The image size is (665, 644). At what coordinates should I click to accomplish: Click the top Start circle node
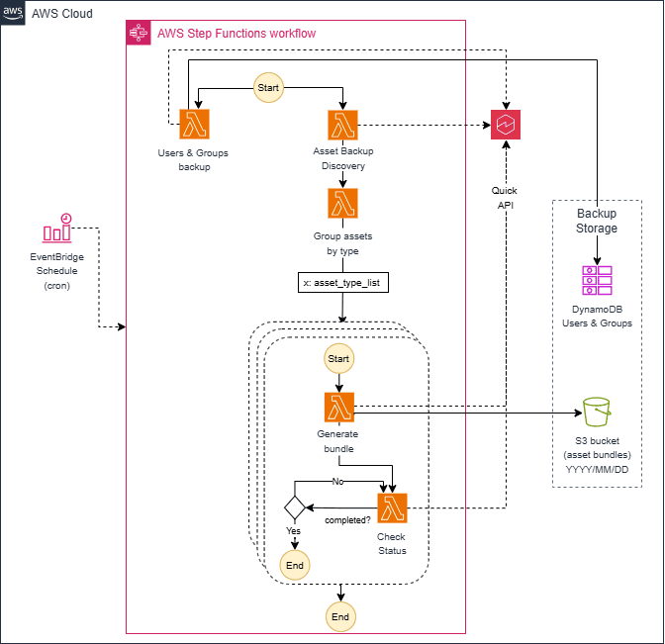click(268, 88)
